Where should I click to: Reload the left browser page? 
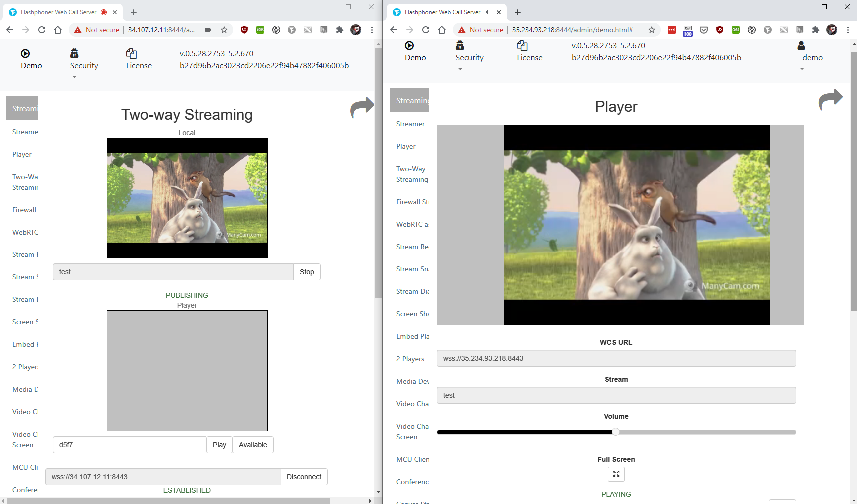[42, 30]
